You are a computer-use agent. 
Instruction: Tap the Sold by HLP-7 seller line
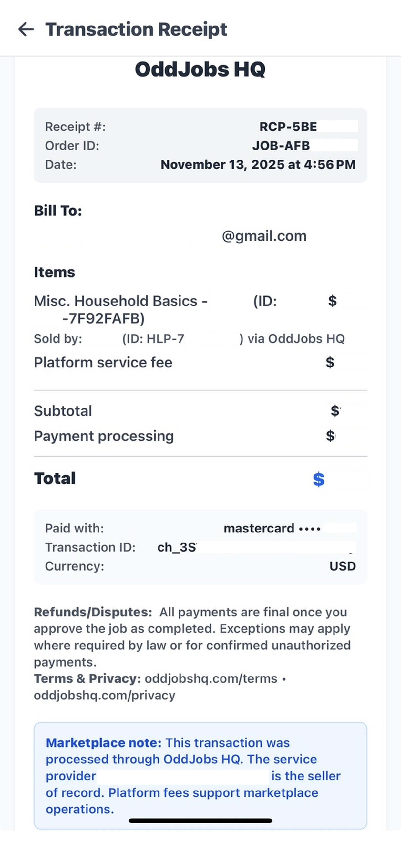[189, 339]
